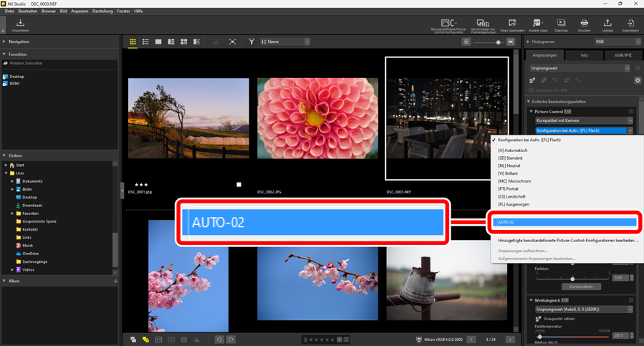Toggle the Weißabgleich checkbox
The height and width of the screenshot is (346, 644).
point(631,301)
